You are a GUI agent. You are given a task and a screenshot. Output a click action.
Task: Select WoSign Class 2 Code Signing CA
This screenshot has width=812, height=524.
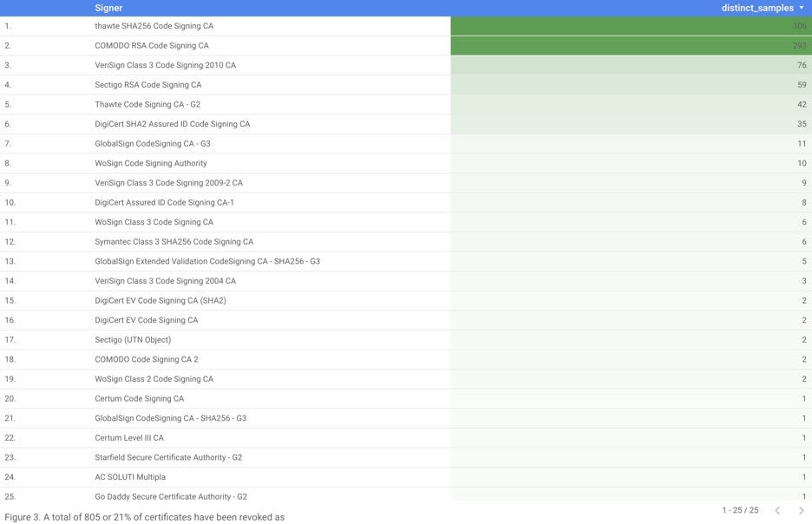(154, 379)
